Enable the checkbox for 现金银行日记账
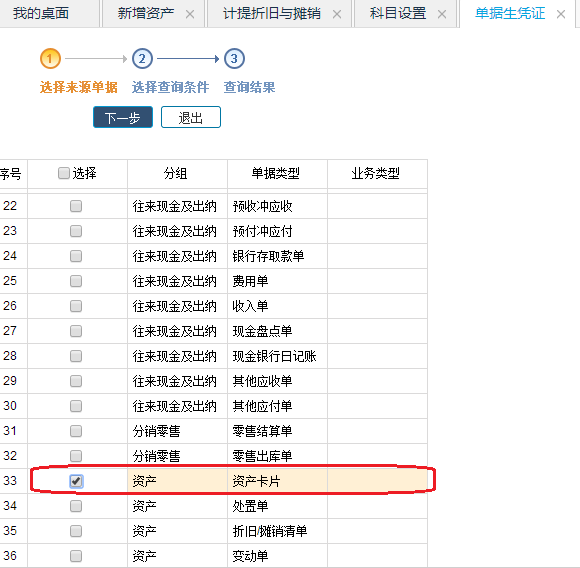 pyautogui.click(x=76, y=356)
